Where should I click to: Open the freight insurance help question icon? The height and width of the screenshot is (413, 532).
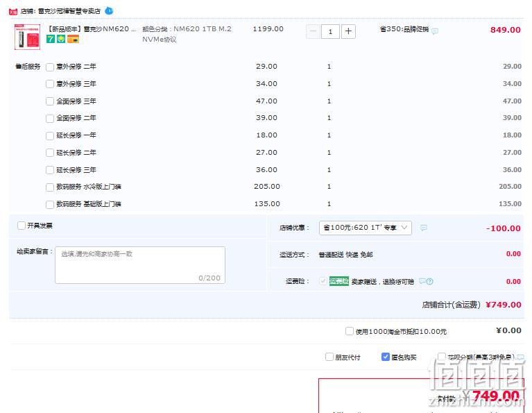[x=430, y=281]
